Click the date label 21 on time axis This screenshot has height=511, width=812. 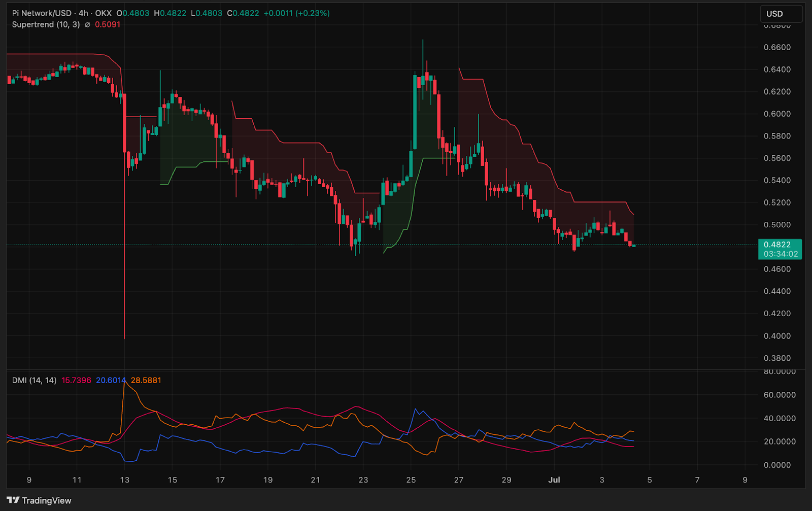pos(316,480)
